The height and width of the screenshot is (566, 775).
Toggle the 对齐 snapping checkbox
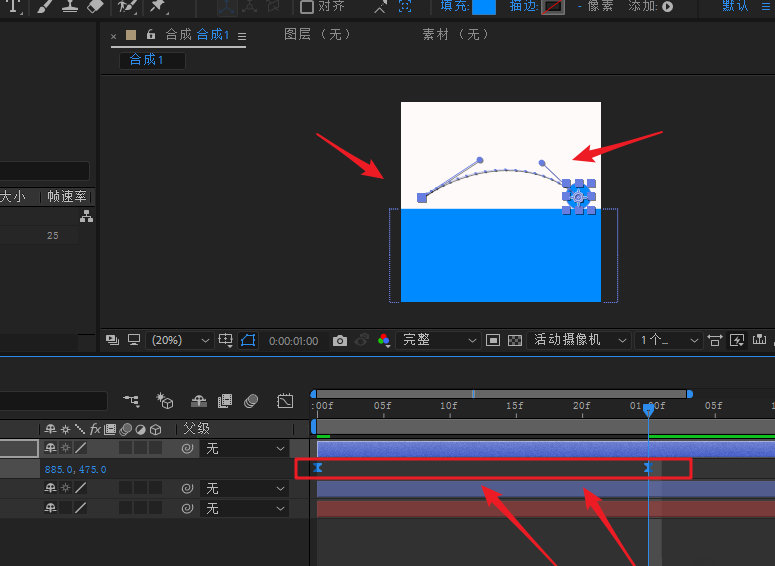coord(307,6)
